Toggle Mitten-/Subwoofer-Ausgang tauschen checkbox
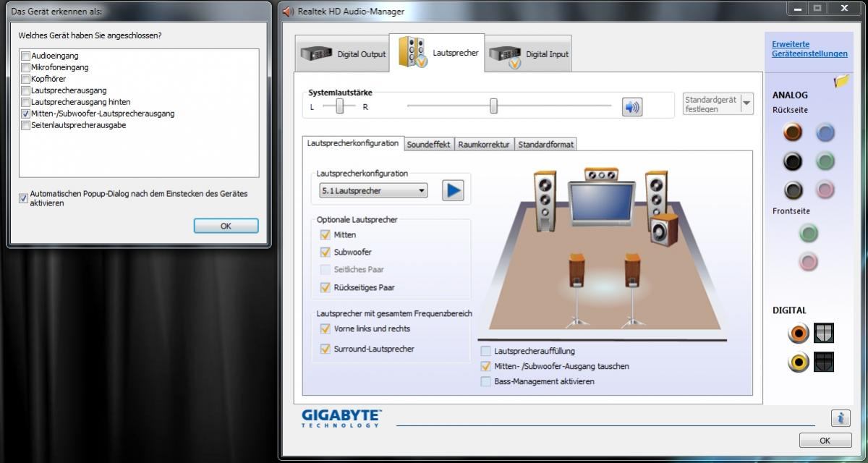 coord(485,366)
